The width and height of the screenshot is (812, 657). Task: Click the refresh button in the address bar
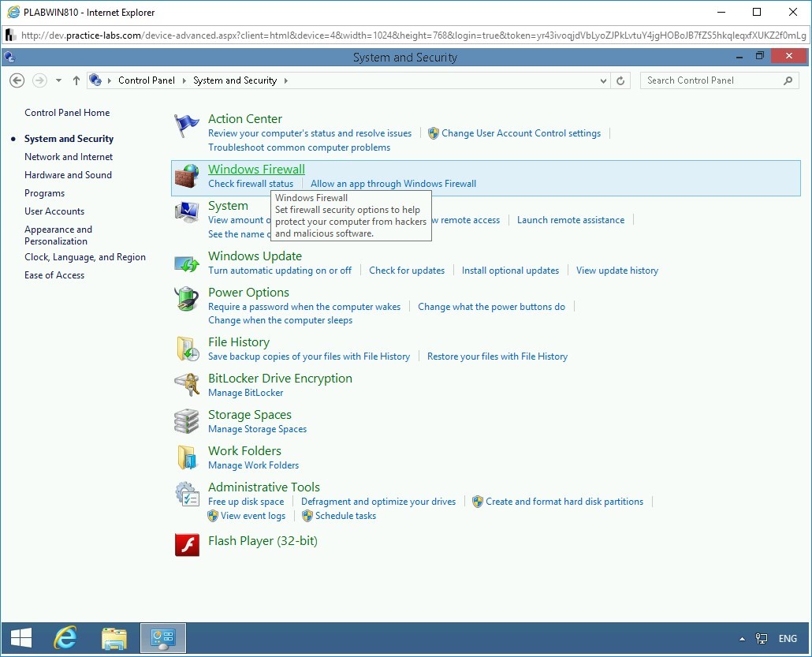coord(622,80)
